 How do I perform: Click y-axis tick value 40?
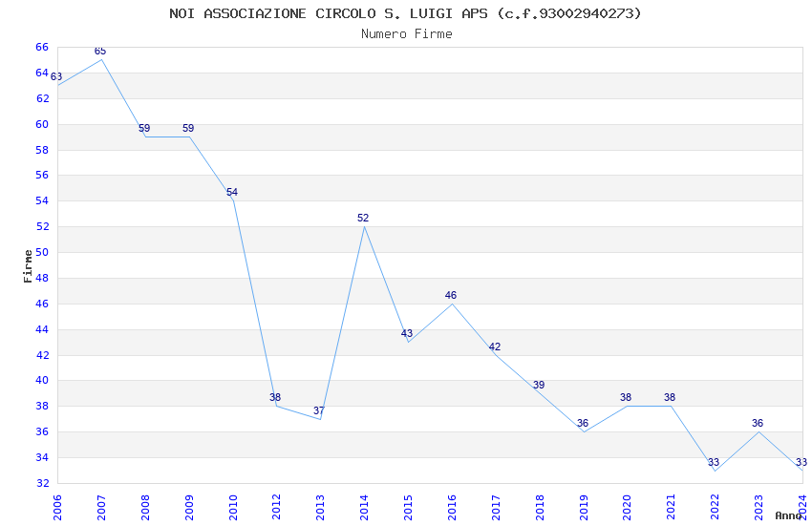click(42, 380)
